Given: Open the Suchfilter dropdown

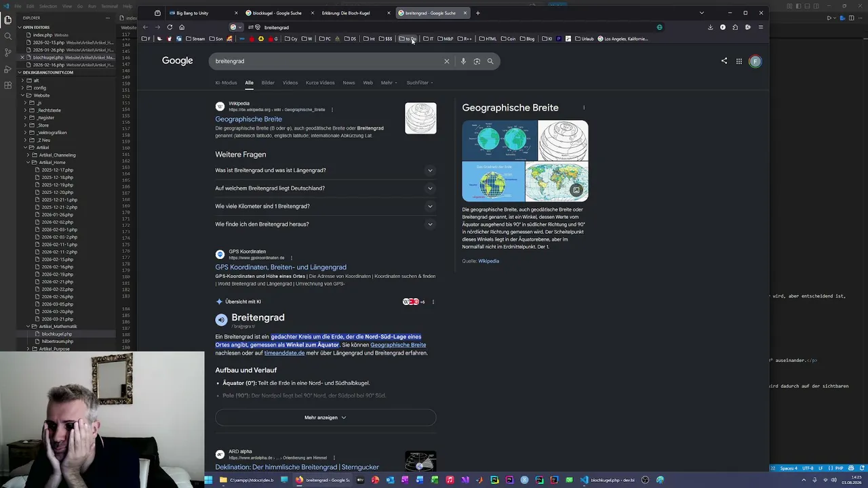Looking at the screenshot, I should [420, 83].
